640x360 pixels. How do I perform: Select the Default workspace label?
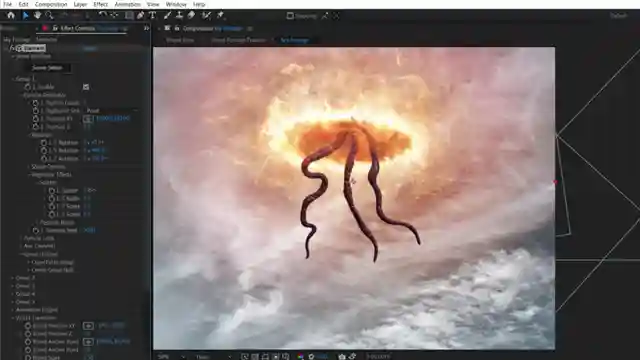click(619, 16)
